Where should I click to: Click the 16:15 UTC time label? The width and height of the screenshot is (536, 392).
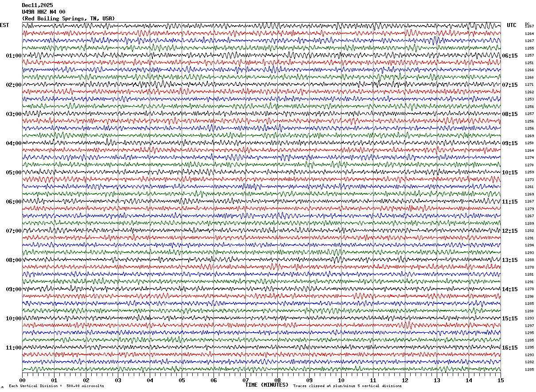point(510,348)
